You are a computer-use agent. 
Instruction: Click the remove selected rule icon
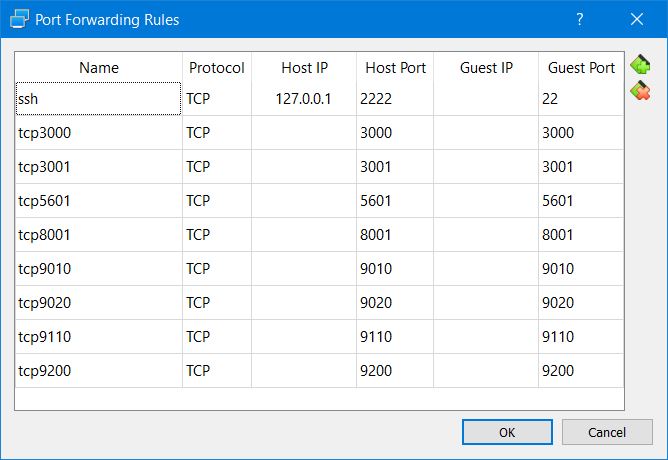pos(640,91)
